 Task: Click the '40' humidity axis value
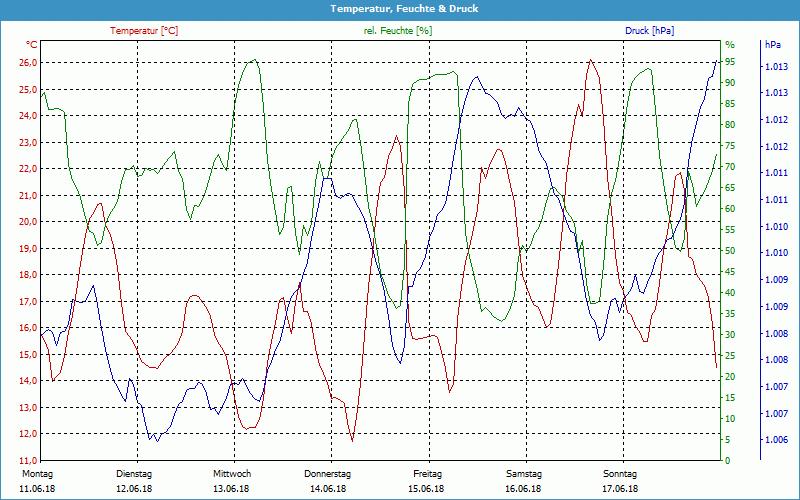tap(730, 293)
